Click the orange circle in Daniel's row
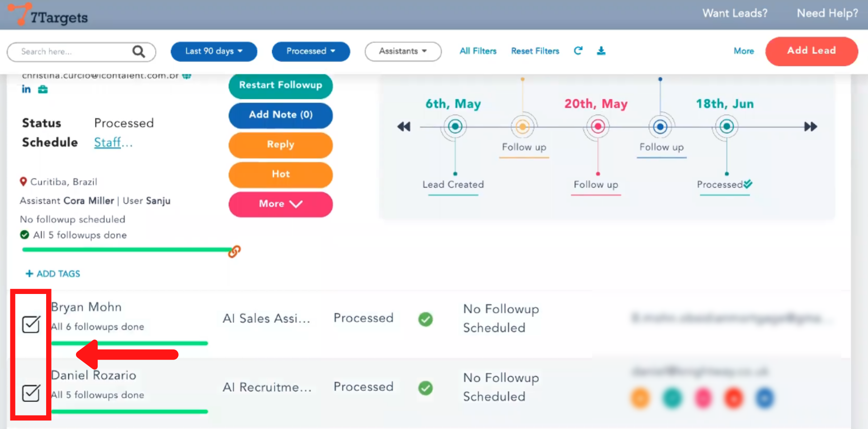 [x=640, y=398]
